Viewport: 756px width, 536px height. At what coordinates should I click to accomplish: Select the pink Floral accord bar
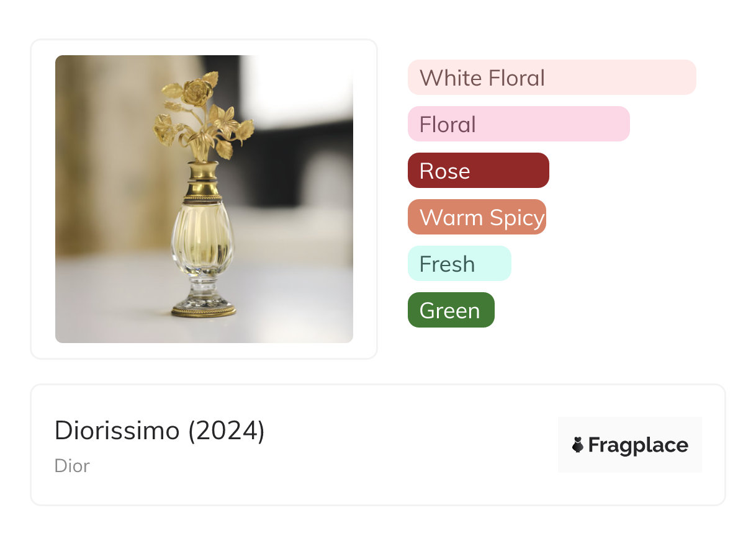(518, 124)
